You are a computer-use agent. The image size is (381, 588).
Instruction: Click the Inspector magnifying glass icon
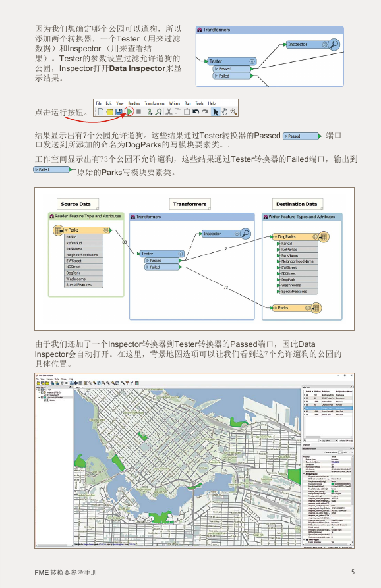point(245,234)
